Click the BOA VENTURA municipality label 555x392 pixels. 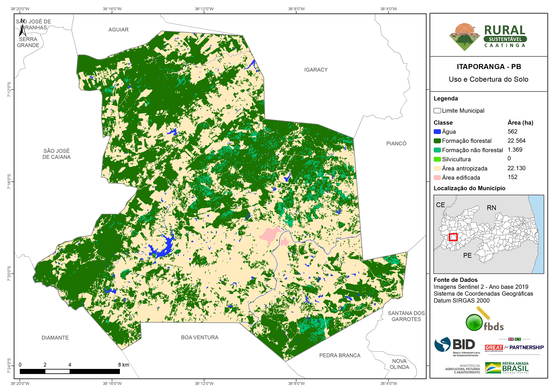pyautogui.click(x=200, y=337)
